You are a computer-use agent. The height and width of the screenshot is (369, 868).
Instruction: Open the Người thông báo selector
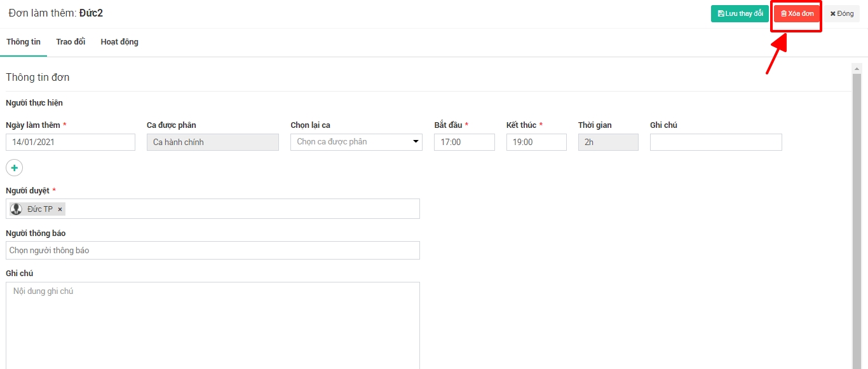pos(213,250)
